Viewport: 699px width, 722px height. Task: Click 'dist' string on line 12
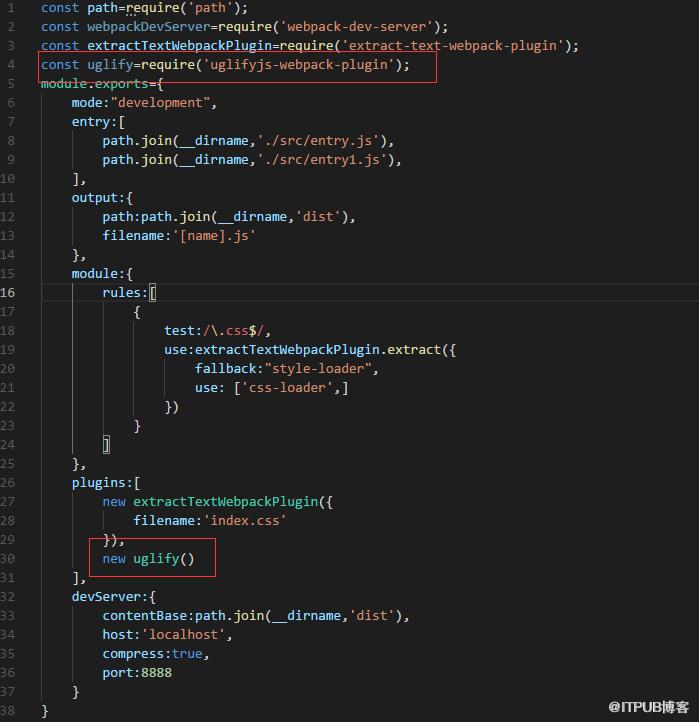coord(318,216)
